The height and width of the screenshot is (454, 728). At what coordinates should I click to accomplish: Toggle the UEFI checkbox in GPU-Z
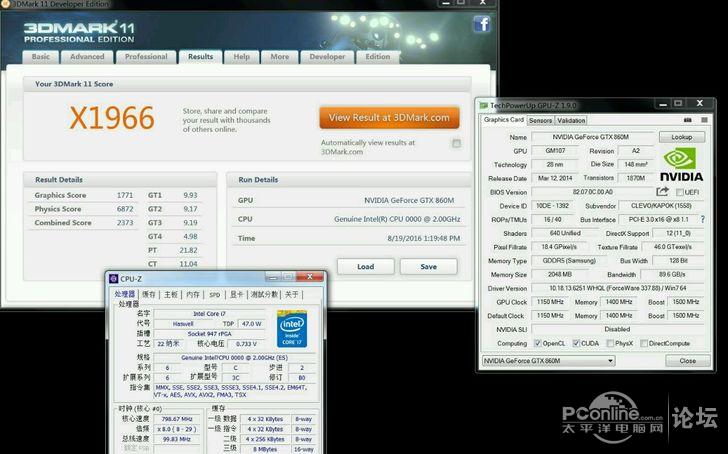680,192
